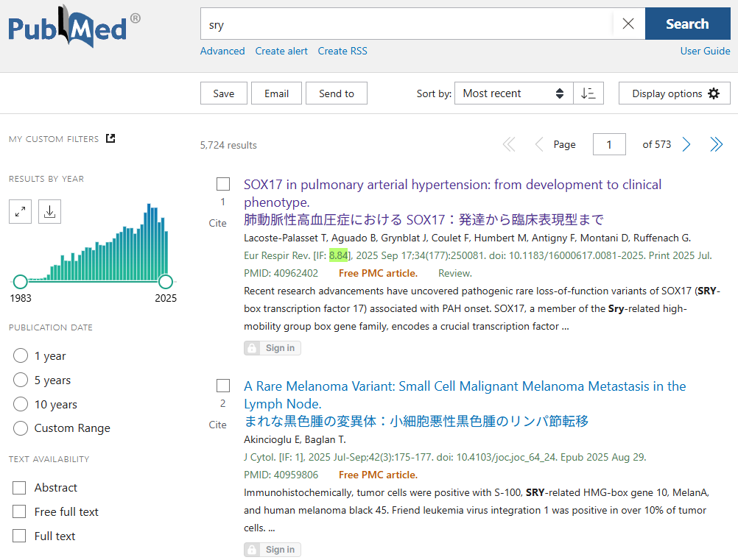Check the box for result 1
Screen dimensions: 738x560
pos(223,184)
